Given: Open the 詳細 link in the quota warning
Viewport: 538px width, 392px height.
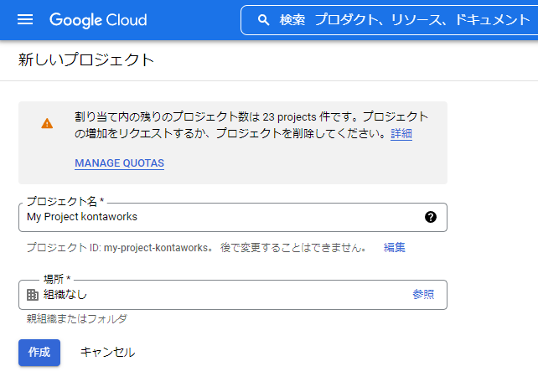Looking at the screenshot, I should [401, 133].
